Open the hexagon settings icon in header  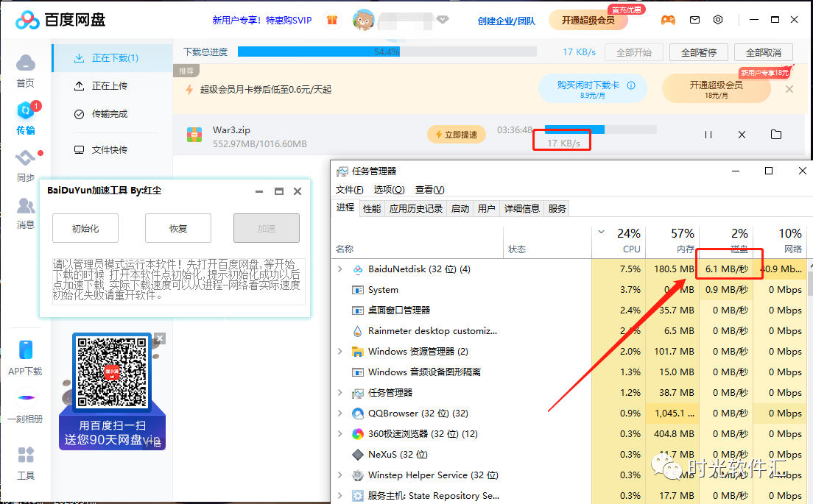coord(718,20)
